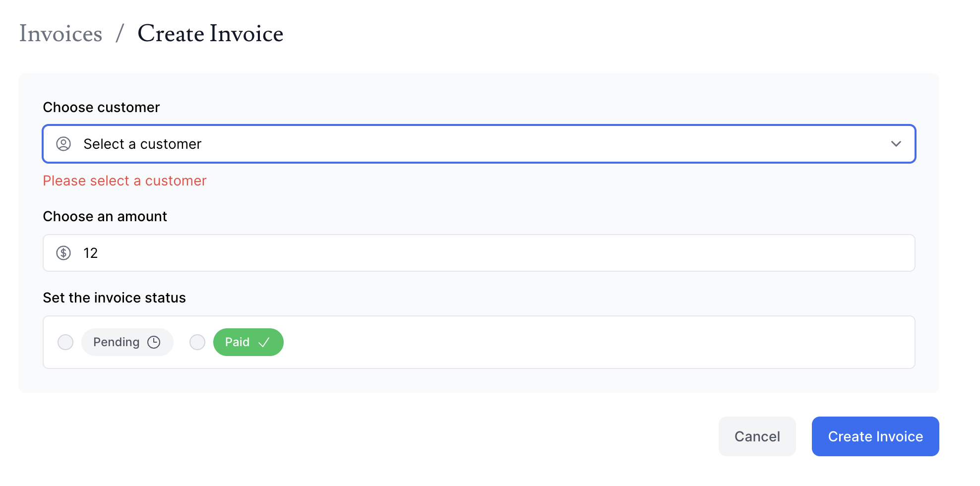Click the dollar sign icon in amount field
The image size is (980, 486).
pos(63,253)
